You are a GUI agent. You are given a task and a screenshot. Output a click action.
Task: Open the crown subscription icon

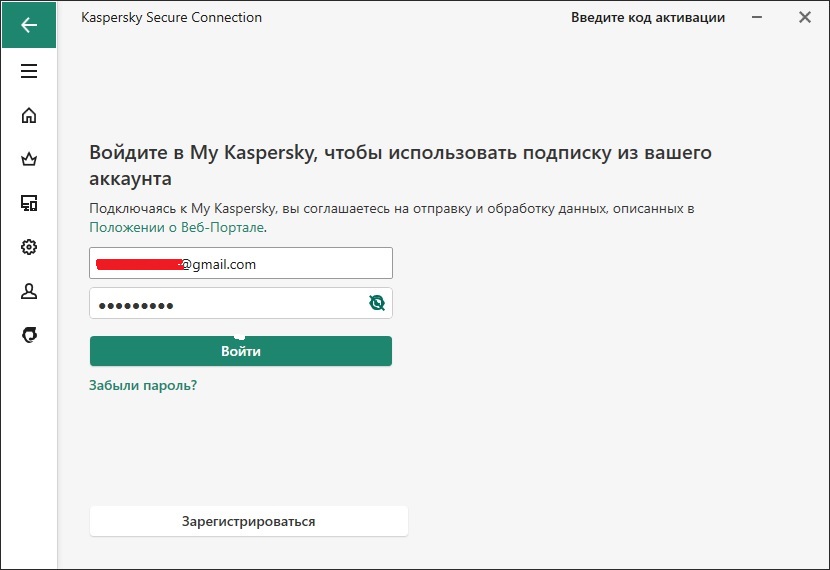[x=29, y=159]
